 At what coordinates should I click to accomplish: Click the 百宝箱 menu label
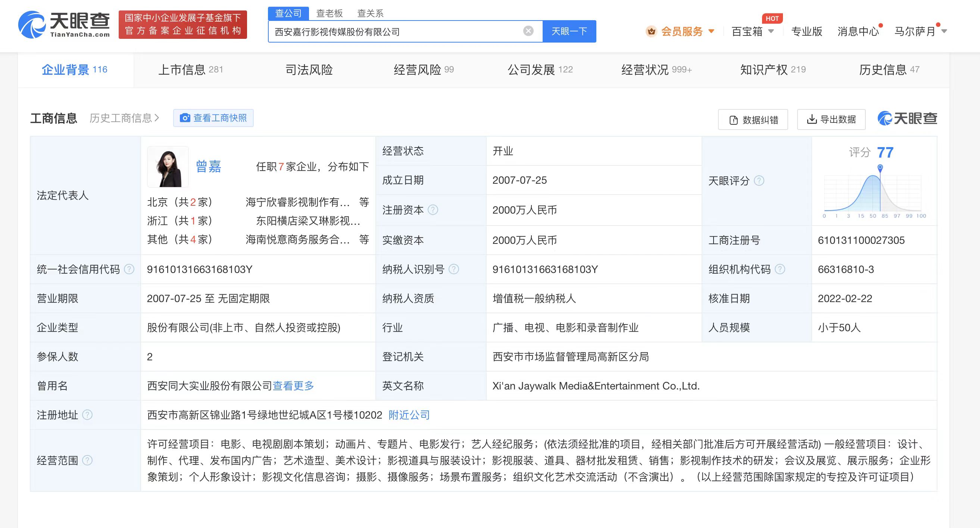click(748, 31)
